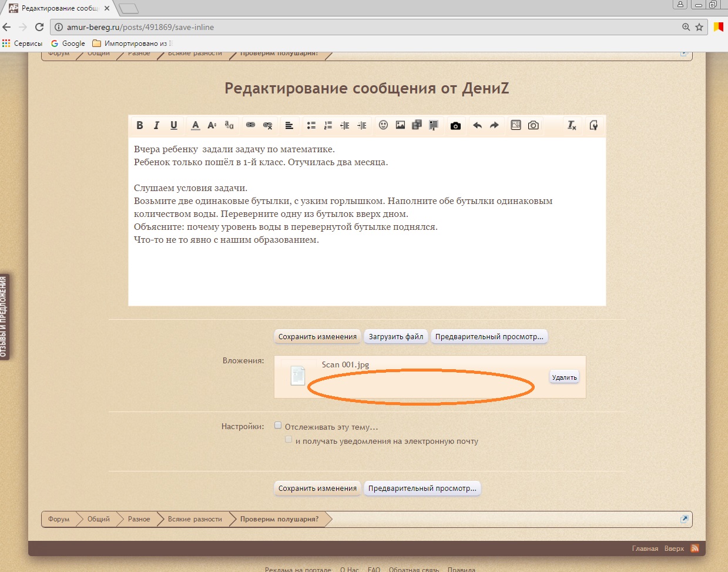
Task: Open the Scan 001.jpg attachment name
Action: point(345,364)
